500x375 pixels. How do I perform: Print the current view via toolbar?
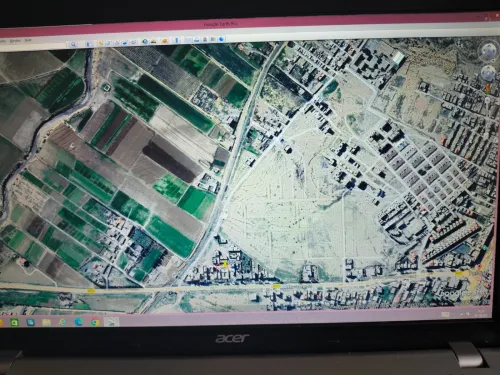[x=197, y=40]
